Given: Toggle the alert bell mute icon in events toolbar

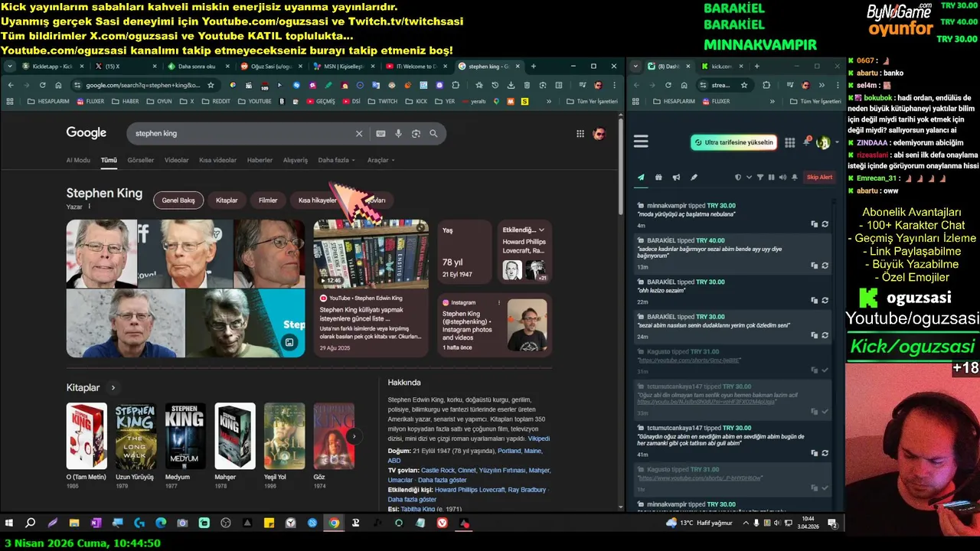Looking at the screenshot, I should coord(795,178).
